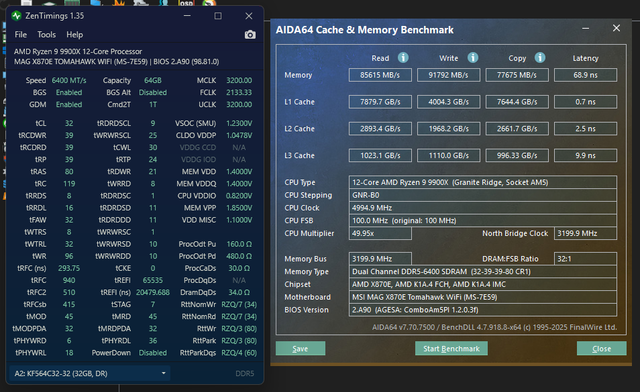640x392 pixels.
Task: Click the tRFC (ns) 293.75 value
Action: (x=69, y=268)
